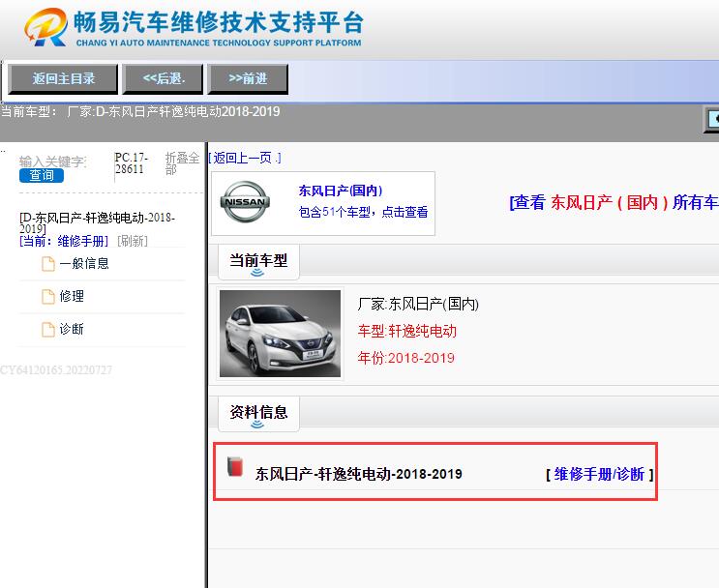Open 东风日产-轩逸纯电动-2018-2019 entry
719x588 pixels.
pyautogui.click(x=359, y=474)
